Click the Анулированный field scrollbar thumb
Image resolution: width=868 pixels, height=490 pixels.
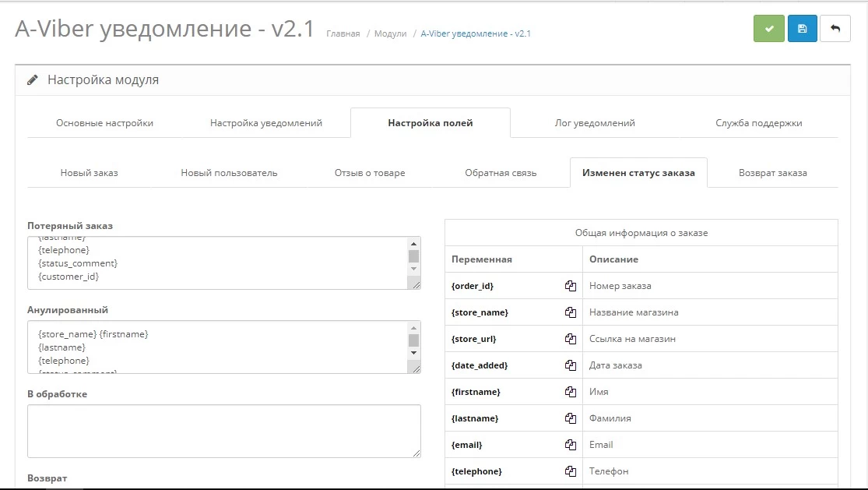(413, 340)
